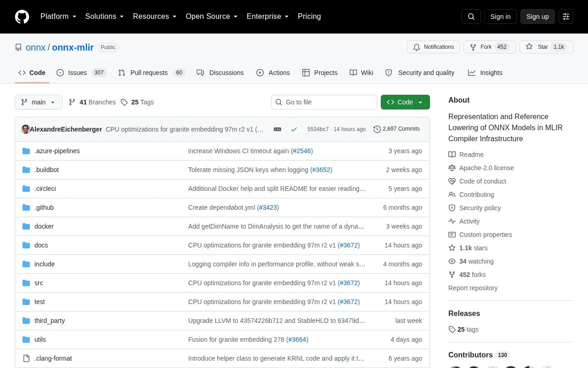Click the third_party folder icon
The image size is (588, 368).
(x=26, y=321)
